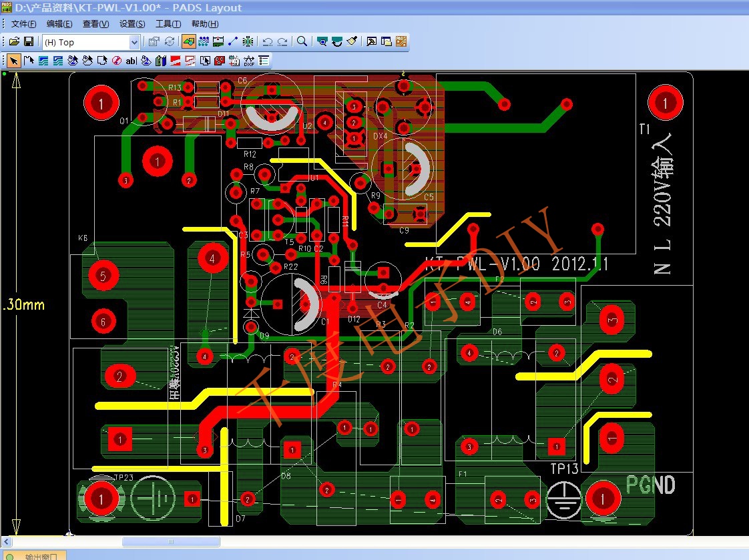The width and height of the screenshot is (749, 560).
Task: Undo the last action
Action: pyautogui.click(x=268, y=41)
